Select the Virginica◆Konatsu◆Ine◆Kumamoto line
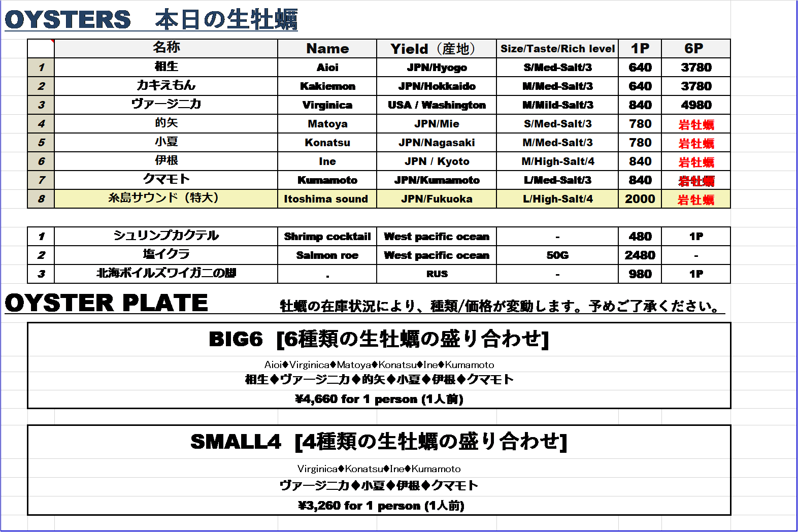This screenshot has width=798, height=532. pos(379,469)
